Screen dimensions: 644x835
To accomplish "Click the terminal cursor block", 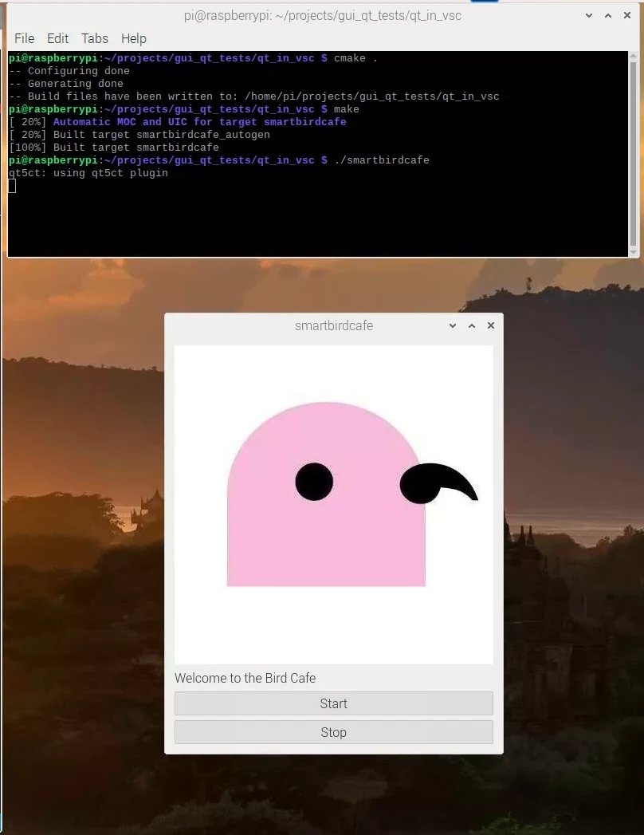I will (12, 186).
